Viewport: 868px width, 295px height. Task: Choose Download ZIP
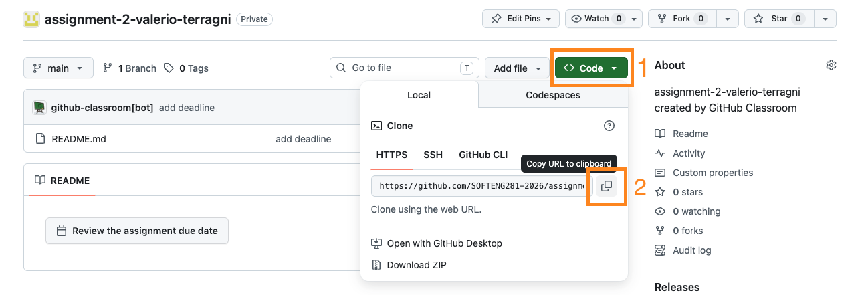click(409, 265)
